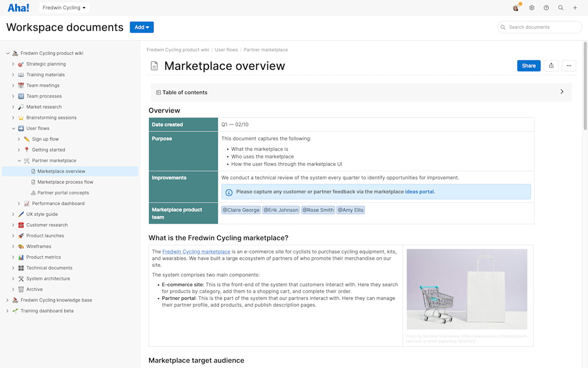The width and height of the screenshot is (588, 368).
Task: Collapse the User flows tree item
Action: click(x=13, y=128)
